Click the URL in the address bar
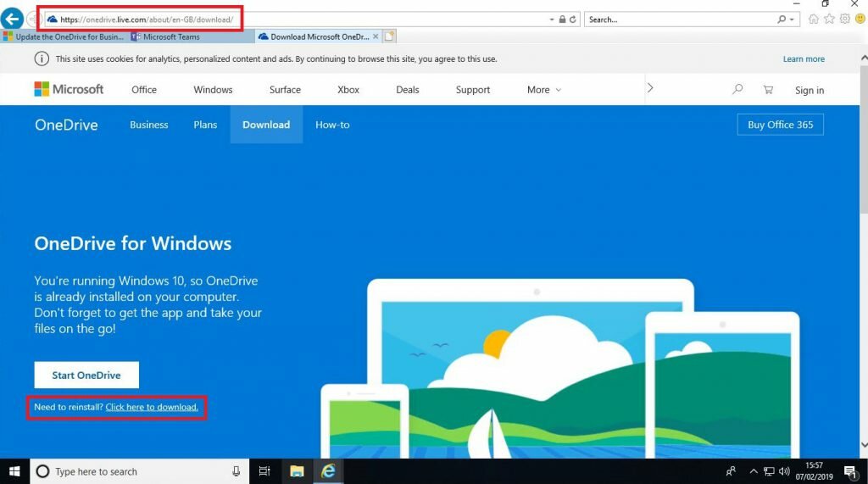This screenshot has width=868, height=484. pos(147,19)
